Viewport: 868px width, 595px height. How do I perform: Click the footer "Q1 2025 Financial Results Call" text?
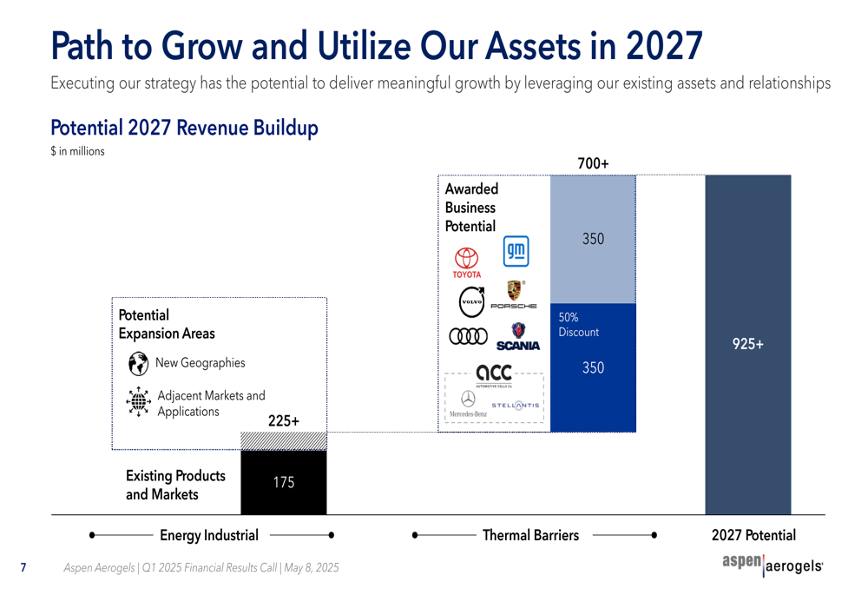click(x=209, y=568)
